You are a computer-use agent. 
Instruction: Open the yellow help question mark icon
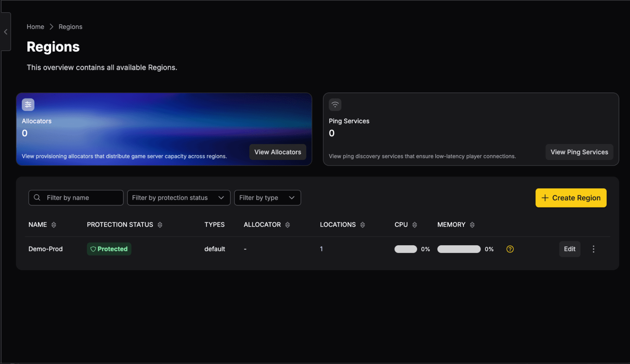tap(510, 249)
